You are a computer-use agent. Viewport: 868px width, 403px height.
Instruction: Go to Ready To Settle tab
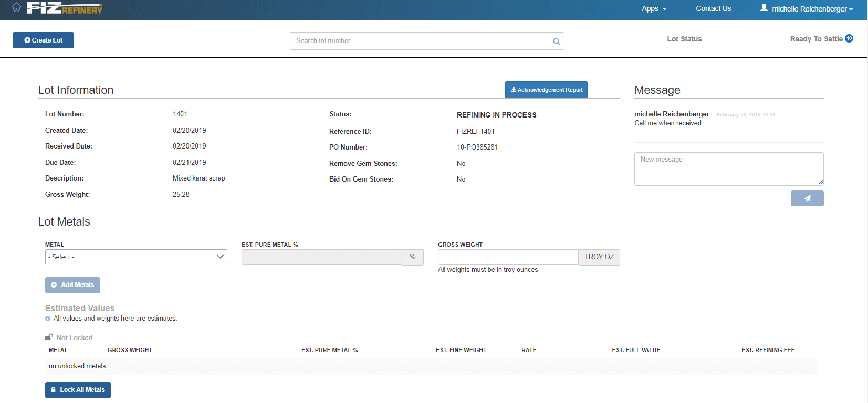(816, 39)
